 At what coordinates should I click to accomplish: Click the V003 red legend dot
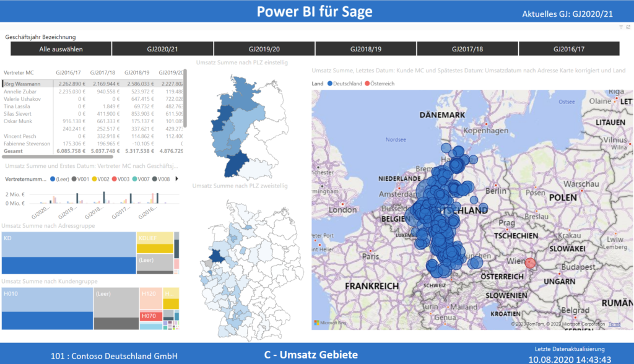click(x=115, y=180)
